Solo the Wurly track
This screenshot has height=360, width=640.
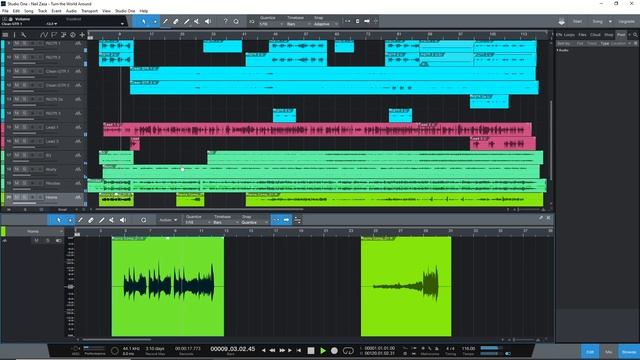tap(24, 169)
